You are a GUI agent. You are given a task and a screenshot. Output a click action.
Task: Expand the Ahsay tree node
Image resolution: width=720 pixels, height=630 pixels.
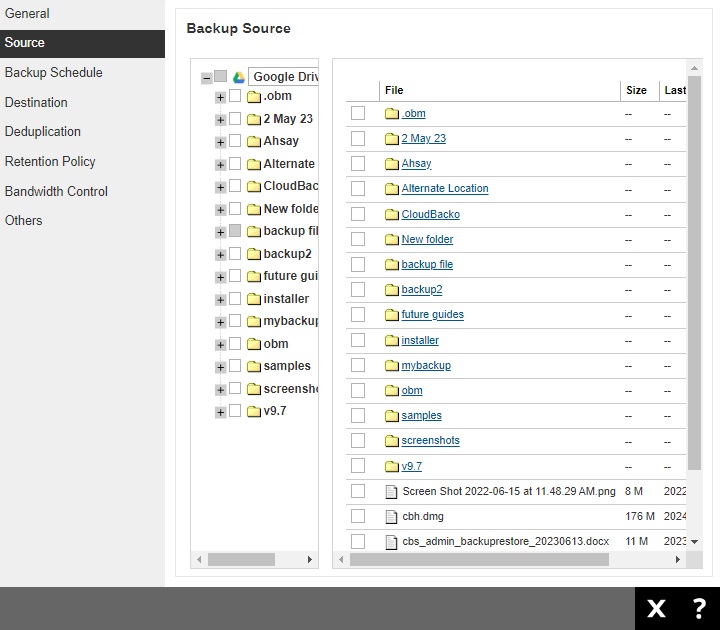220,142
